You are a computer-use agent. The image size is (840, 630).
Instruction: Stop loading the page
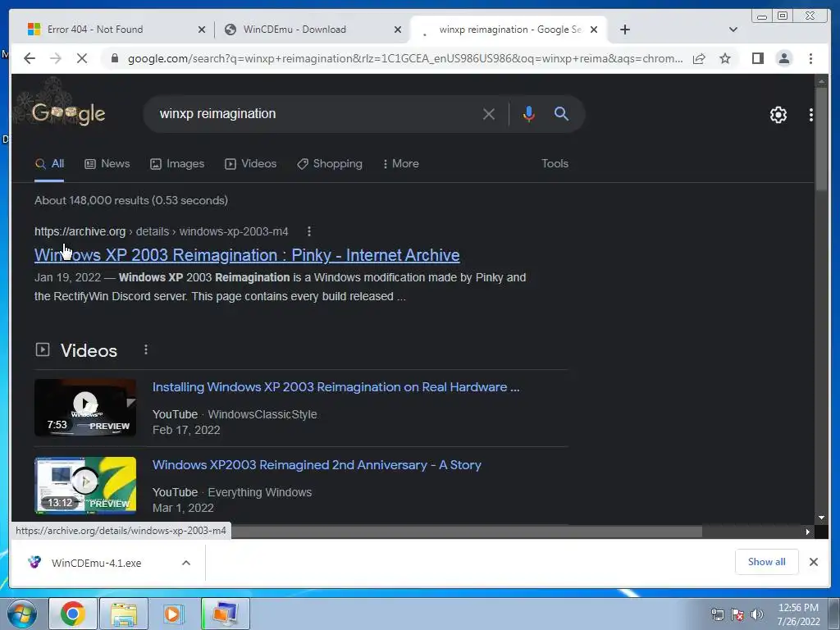point(82,58)
